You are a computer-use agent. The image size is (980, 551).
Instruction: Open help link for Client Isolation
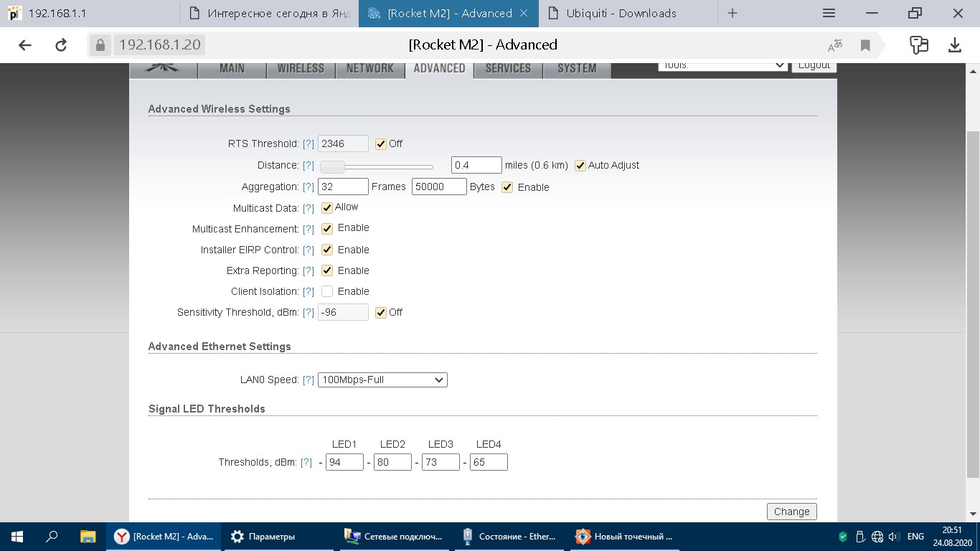tap(308, 291)
